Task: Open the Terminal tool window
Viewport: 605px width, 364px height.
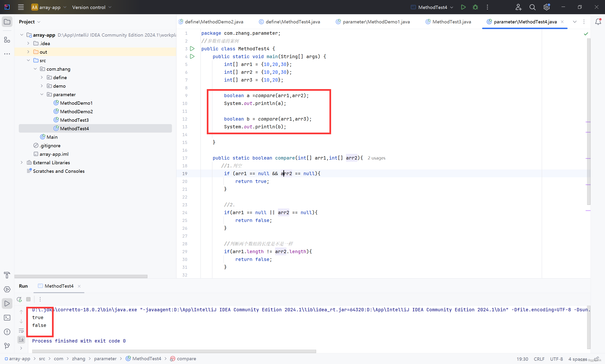Action: click(7, 318)
